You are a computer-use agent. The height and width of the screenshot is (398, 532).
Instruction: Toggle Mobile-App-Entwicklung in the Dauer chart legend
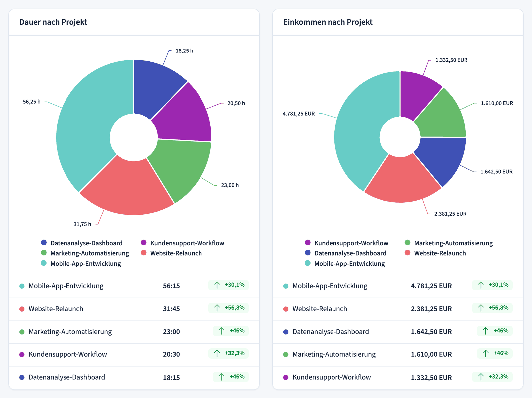coord(81,263)
